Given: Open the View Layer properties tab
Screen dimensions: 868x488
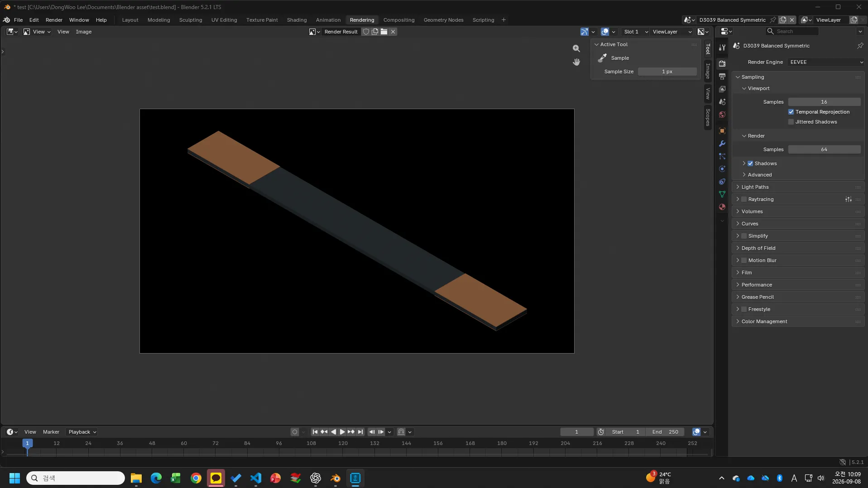Looking at the screenshot, I should [x=722, y=89].
